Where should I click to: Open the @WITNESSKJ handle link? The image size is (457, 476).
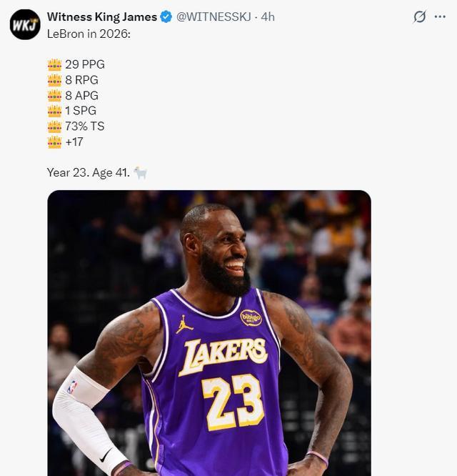click(x=214, y=16)
